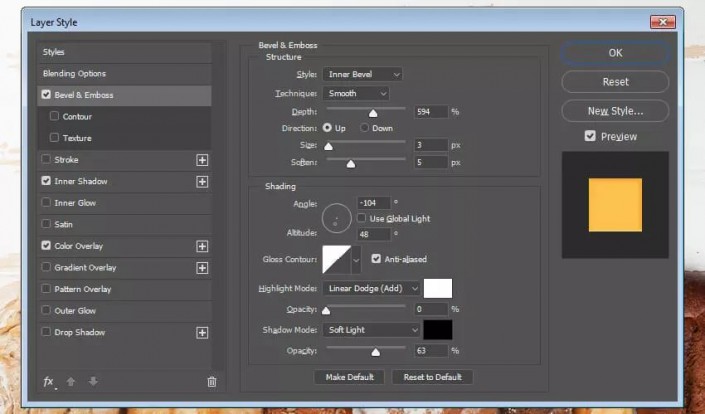Open Highlight Mode dropdown Linear Dodge

tap(371, 289)
